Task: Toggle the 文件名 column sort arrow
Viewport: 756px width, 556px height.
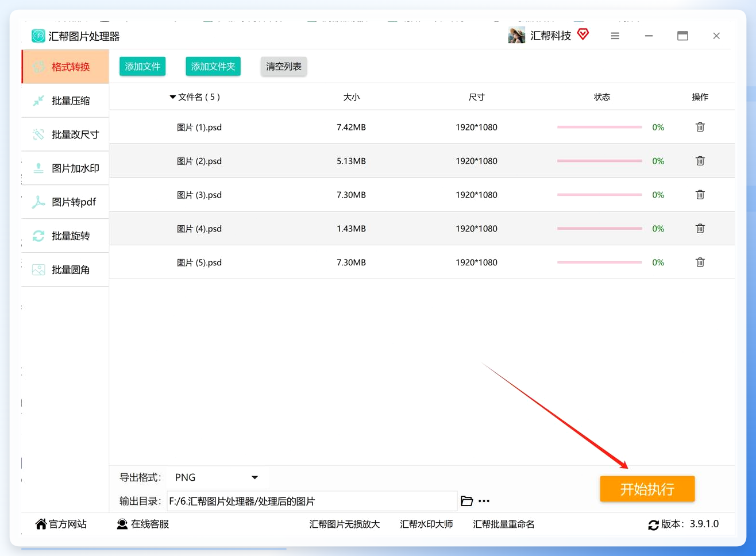Action: (x=172, y=97)
